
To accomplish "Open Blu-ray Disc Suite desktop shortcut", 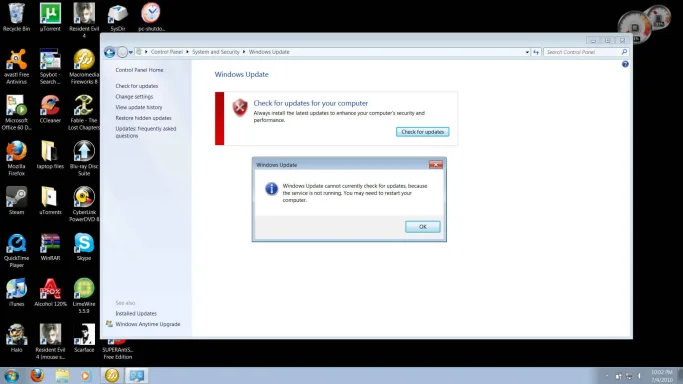I will [84, 158].
